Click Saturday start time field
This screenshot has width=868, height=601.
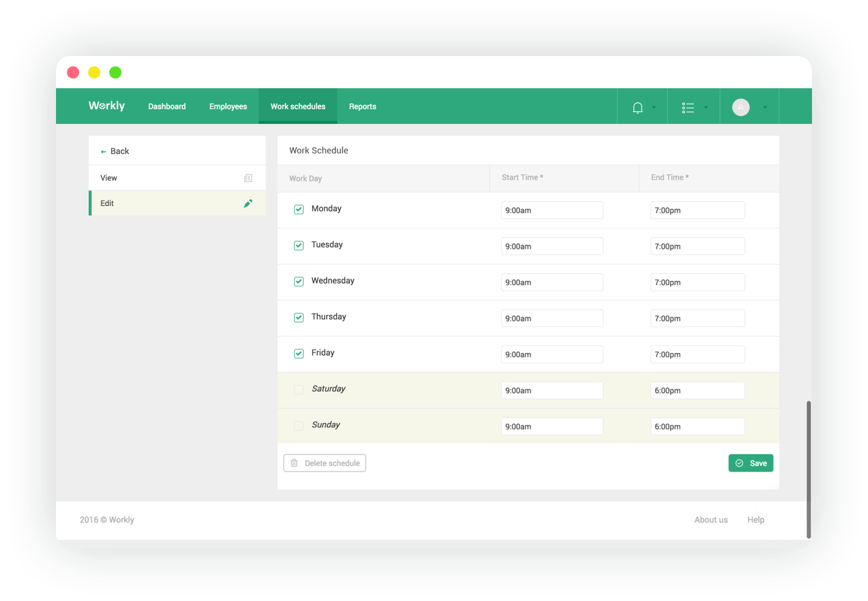click(x=552, y=390)
